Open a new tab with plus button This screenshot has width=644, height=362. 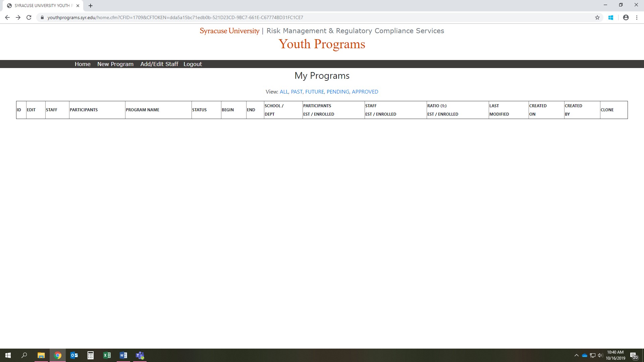coord(91,6)
